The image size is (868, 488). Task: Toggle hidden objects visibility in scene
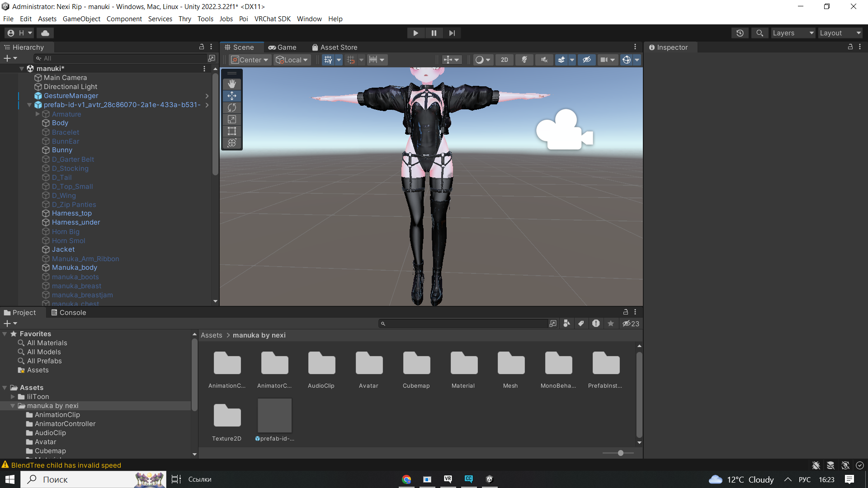[587, 60]
